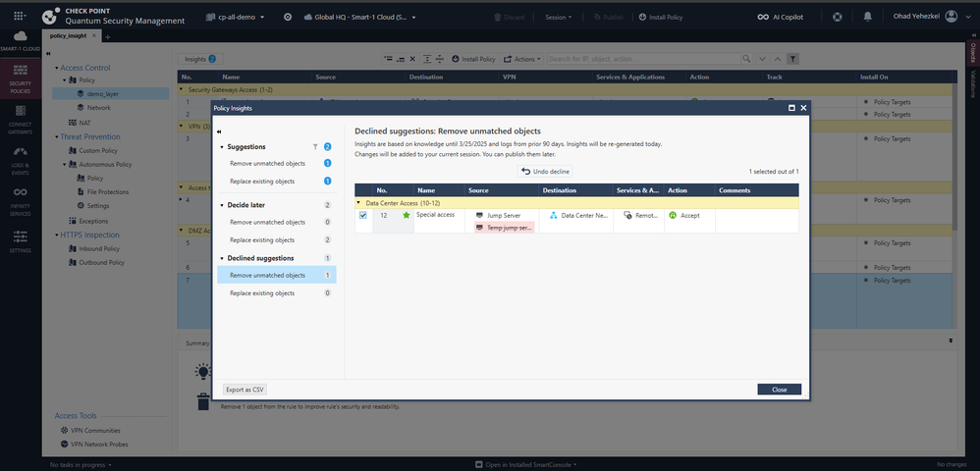Click the Undo decline button
The image size is (980, 471).
(546, 171)
